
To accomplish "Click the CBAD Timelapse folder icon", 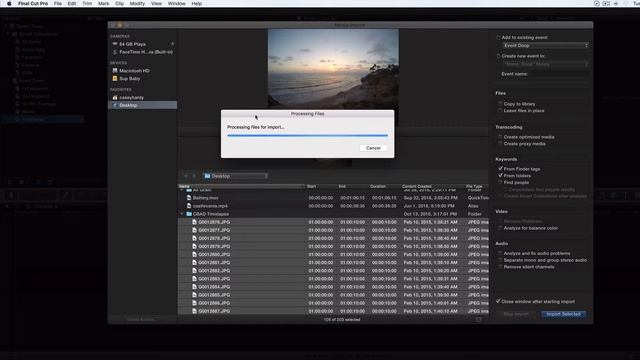I will coord(189,214).
